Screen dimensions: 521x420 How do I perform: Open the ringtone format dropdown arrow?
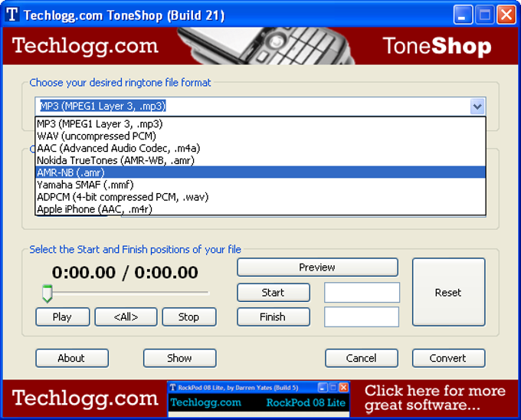pos(477,107)
